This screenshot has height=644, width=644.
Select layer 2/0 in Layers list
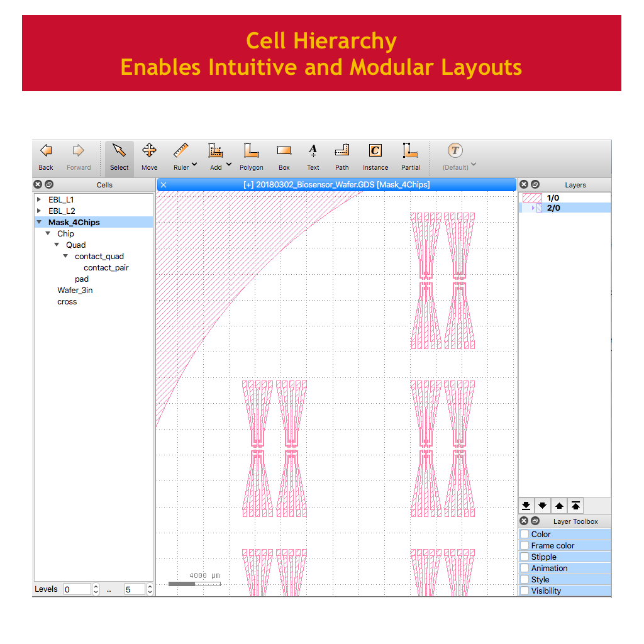click(x=565, y=208)
